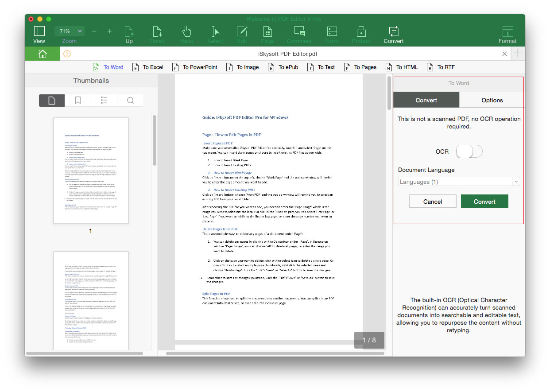Click the zoom in plus icon
Screen dimensions: 550x392
tap(109, 31)
